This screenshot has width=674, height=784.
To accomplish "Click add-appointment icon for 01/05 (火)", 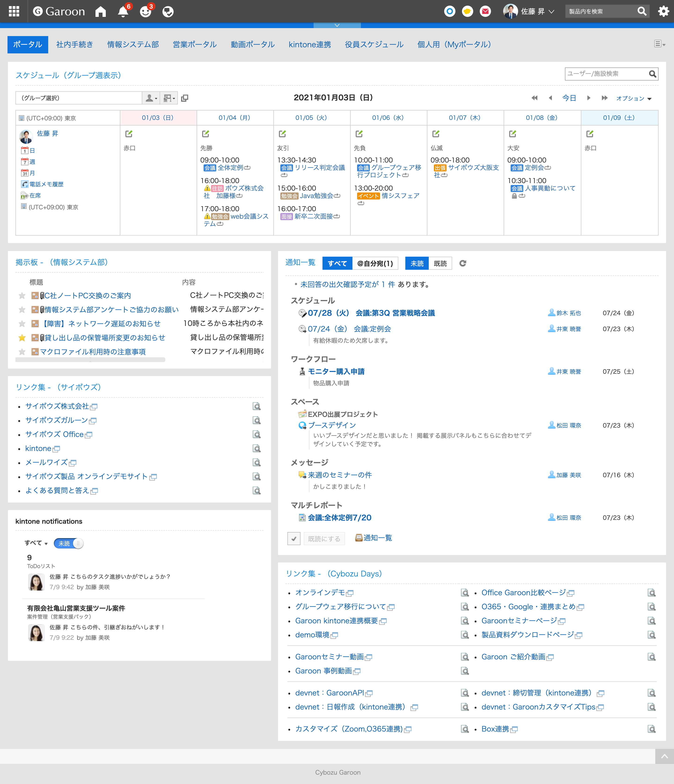I will (x=282, y=134).
